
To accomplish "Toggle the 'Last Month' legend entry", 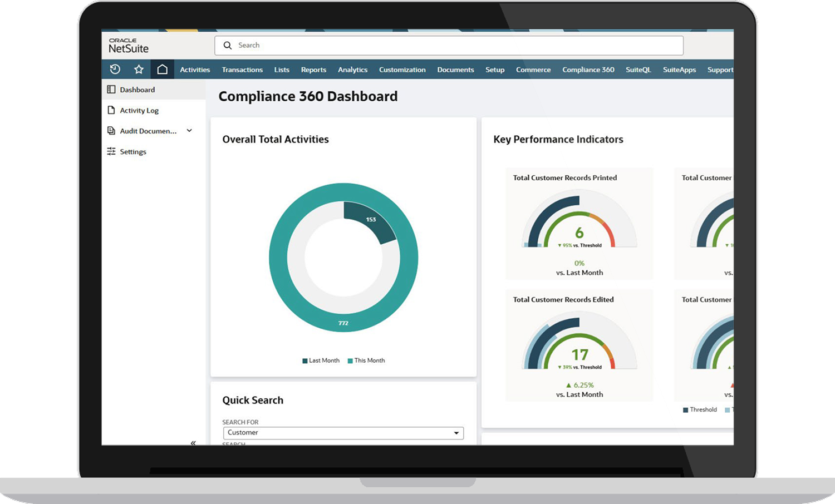I will click(321, 360).
